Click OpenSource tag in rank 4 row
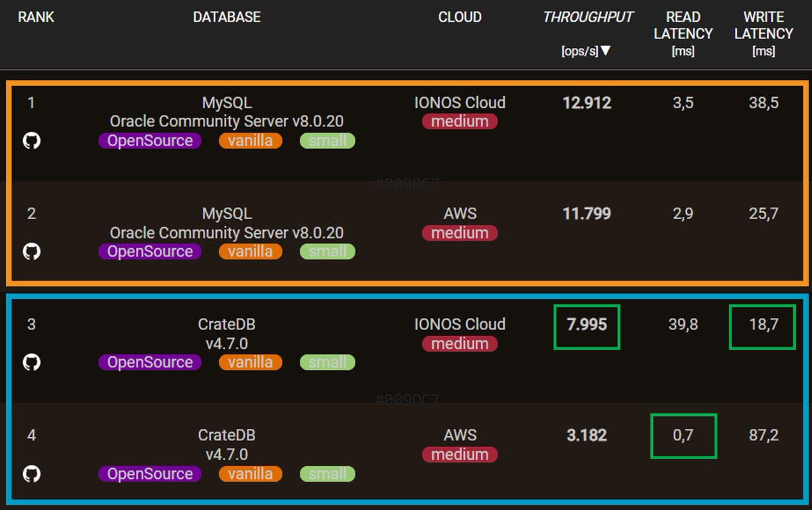The image size is (812, 510). coord(150,473)
